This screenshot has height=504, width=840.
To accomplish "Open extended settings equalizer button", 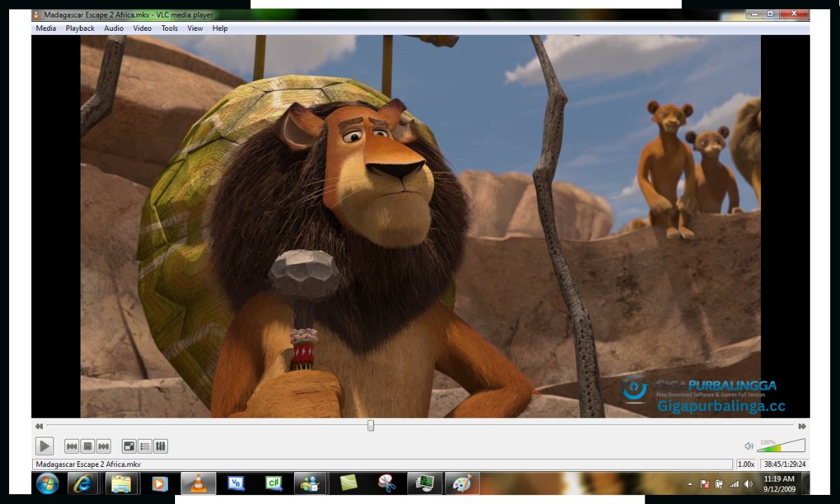I will pos(160,446).
